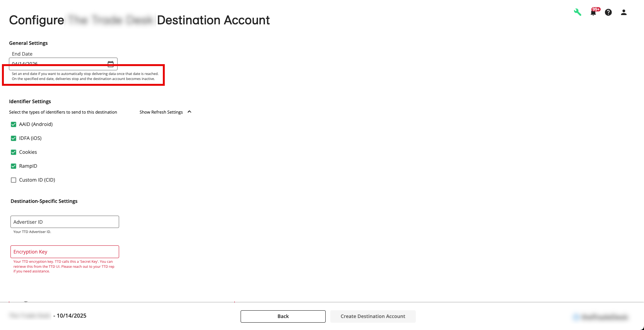Open the tools wrench icon in the header

(x=577, y=12)
